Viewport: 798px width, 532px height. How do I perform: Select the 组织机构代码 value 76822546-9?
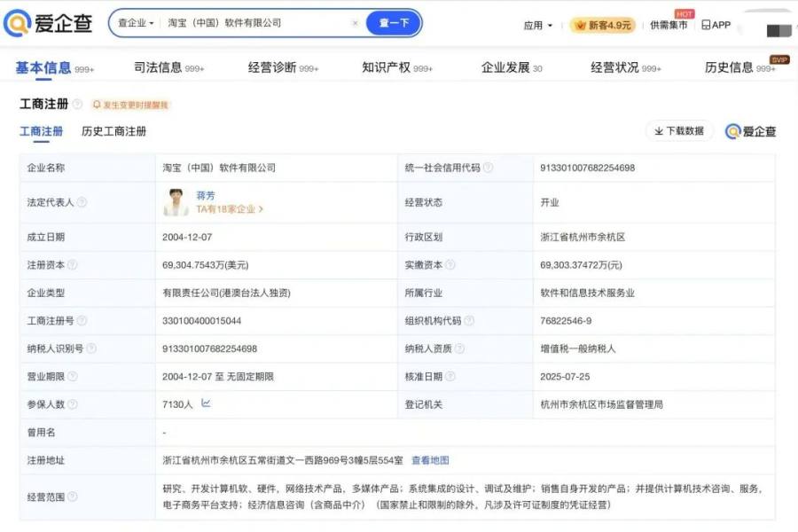tap(566, 321)
